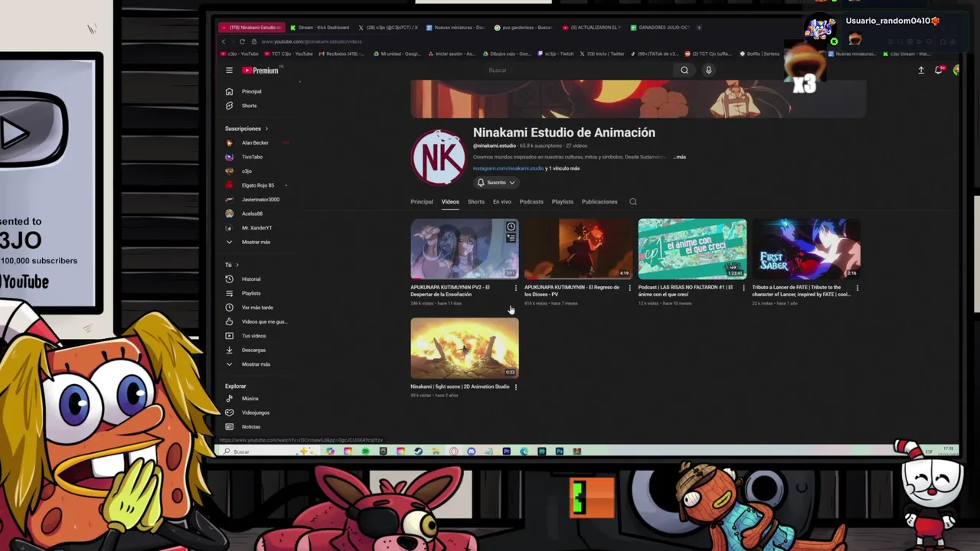The width and height of the screenshot is (980, 551).
Task: Activate voice search microphone icon
Action: [x=708, y=70]
